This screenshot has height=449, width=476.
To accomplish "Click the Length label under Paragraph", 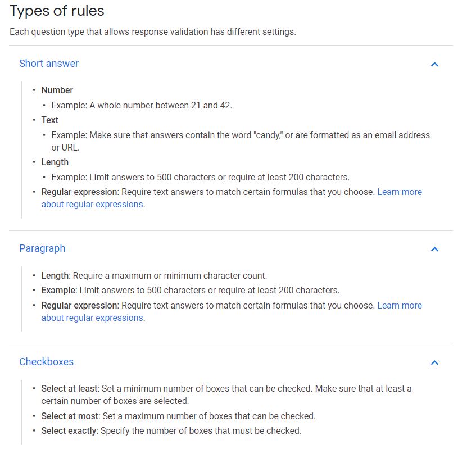I will 55,276.
